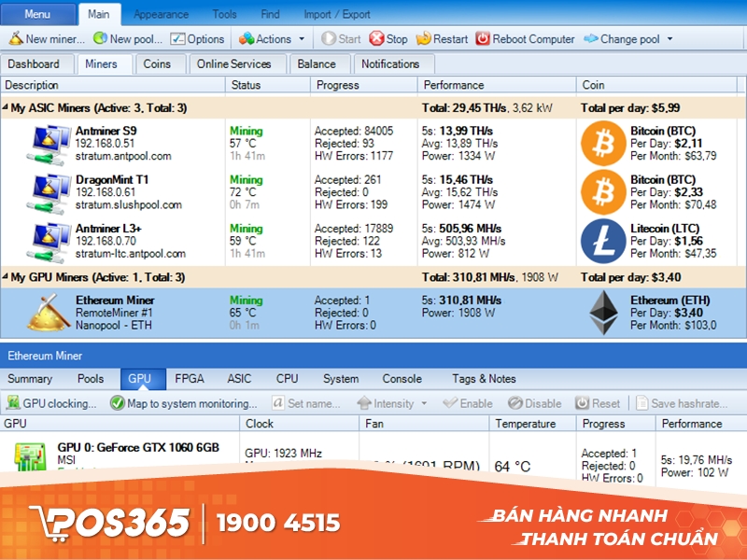
Task: Click the GPU clocking icon
Action: 13,403
